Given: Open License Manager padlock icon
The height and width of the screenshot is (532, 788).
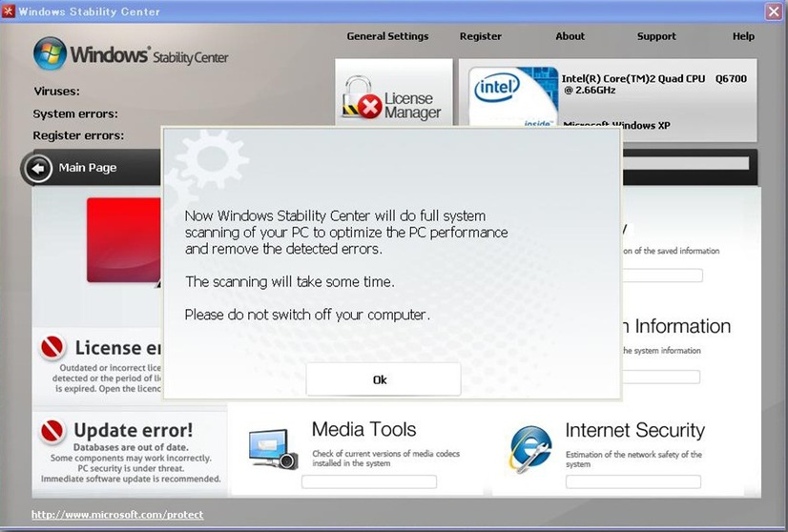Looking at the screenshot, I should [361, 97].
